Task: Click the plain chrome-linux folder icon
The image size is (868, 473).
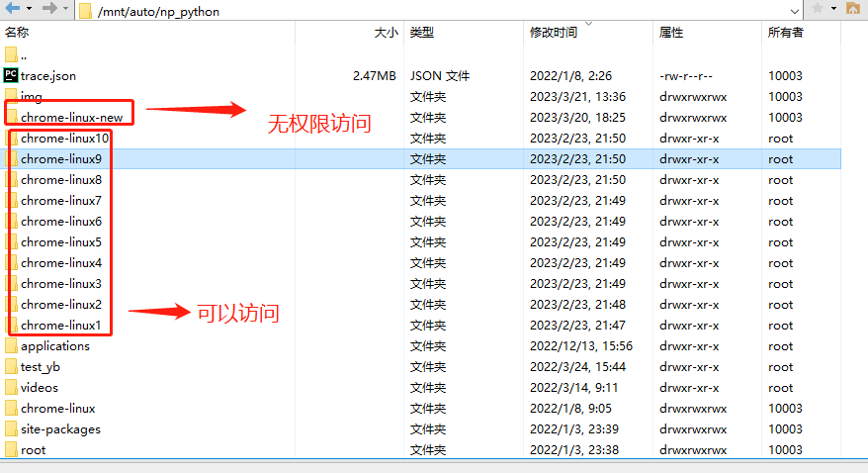Action: (x=11, y=408)
